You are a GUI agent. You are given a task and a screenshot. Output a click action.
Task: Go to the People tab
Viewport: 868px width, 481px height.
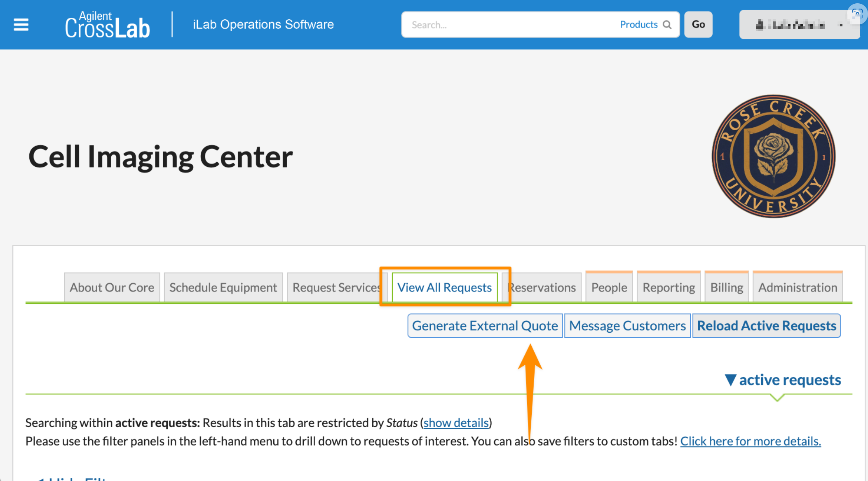[x=609, y=287]
